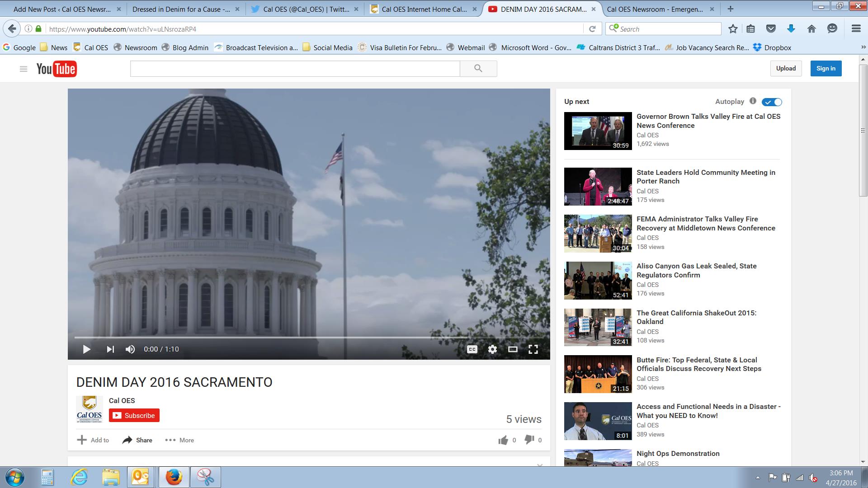Open the video settings gear
Viewport: 868px width, 488px height.
pos(492,349)
